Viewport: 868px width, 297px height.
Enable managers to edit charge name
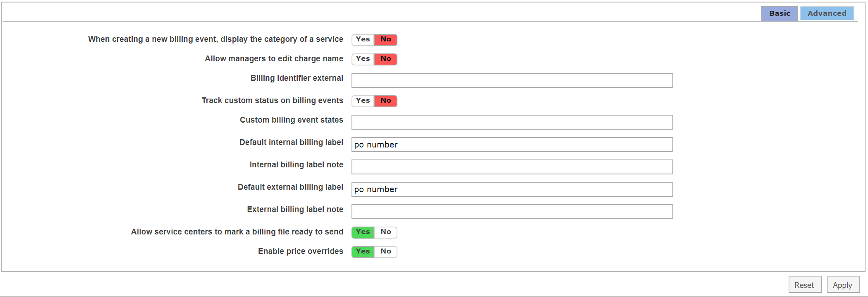click(363, 59)
